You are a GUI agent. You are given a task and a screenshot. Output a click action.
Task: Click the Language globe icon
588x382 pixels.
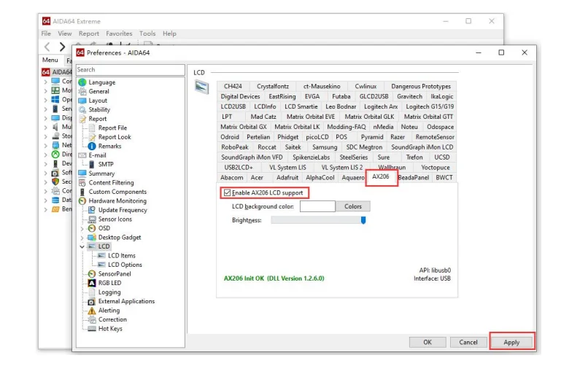tap(82, 82)
